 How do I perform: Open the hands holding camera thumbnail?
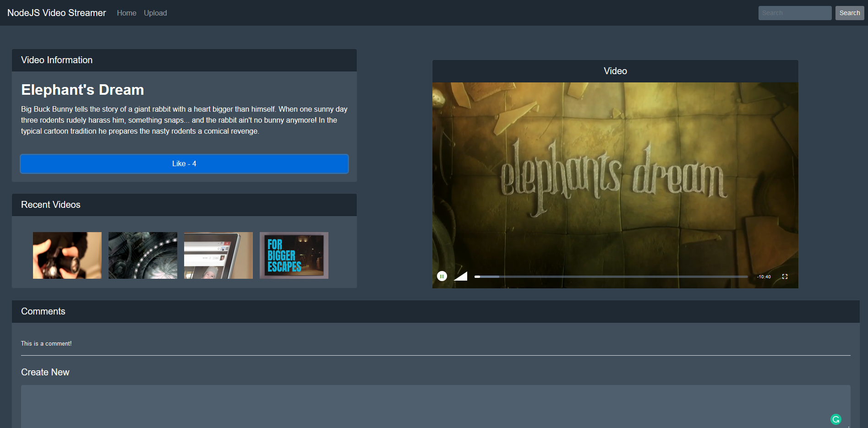coord(67,255)
